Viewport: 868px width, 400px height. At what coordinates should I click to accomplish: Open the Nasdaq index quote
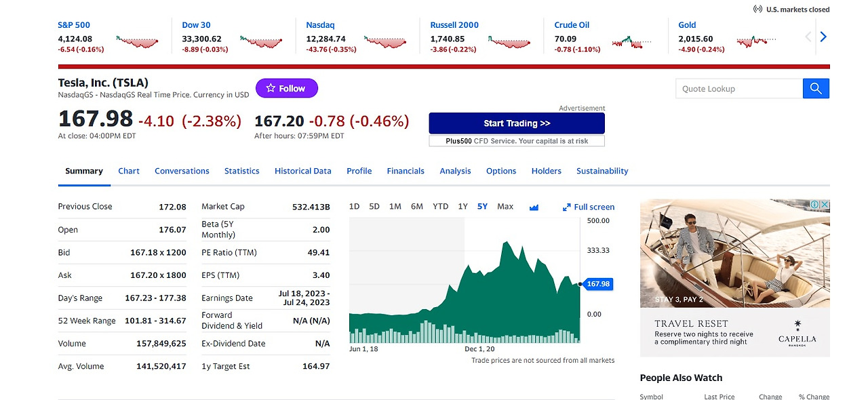point(320,24)
